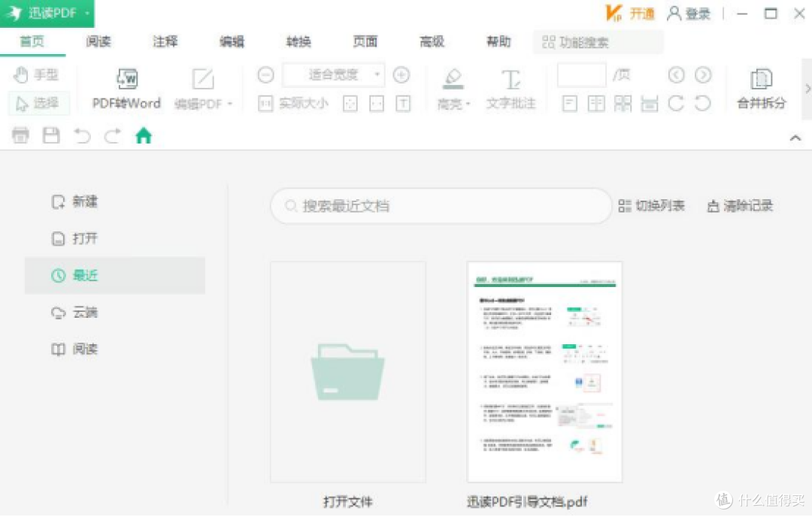Set view to 实际大小 (actual size)

pyautogui.click(x=293, y=104)
